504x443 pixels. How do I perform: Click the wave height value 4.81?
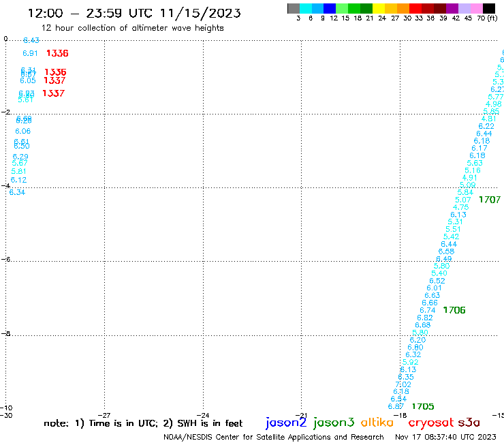click(488, 119)
